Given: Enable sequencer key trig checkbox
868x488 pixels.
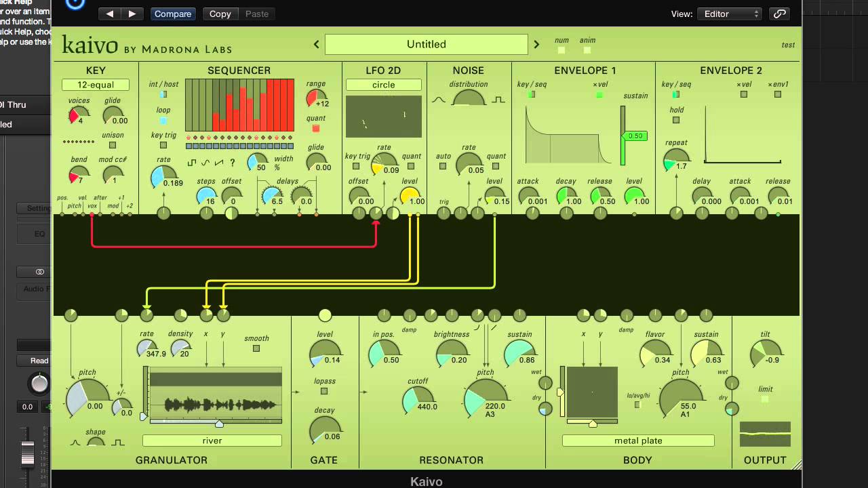Looking at the screenshot, I should point(163,145).
